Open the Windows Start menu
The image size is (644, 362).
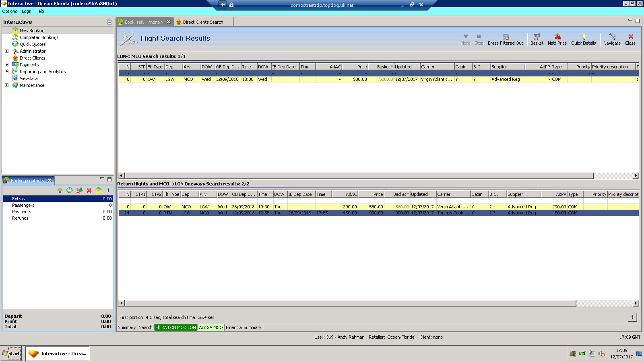pyautogui.click(x=11, y=354)
